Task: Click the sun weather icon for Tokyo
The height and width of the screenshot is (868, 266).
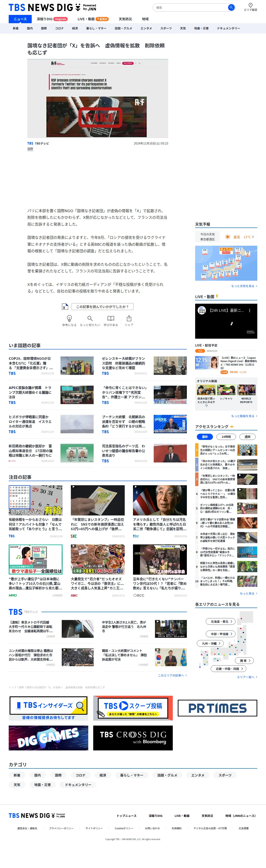Action: [227, 237]
